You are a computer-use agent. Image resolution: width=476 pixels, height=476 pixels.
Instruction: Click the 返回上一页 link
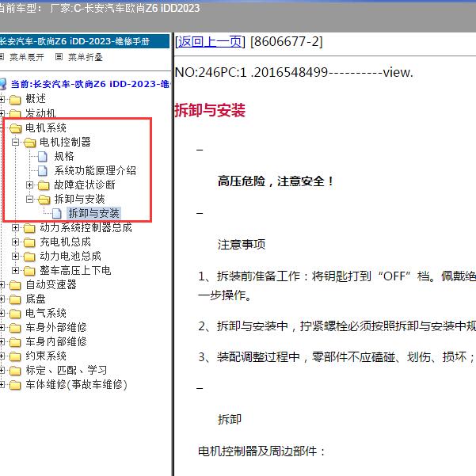click(210, 41)
